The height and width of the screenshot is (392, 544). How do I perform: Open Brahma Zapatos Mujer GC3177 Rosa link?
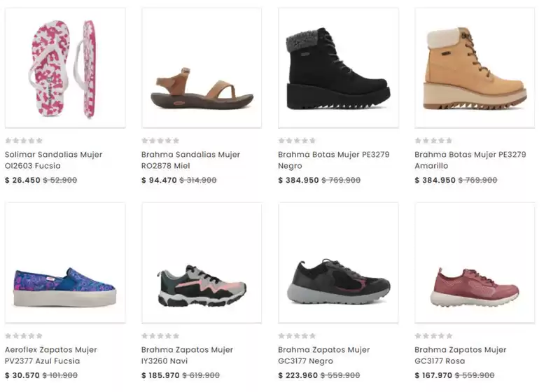point(461,355)
